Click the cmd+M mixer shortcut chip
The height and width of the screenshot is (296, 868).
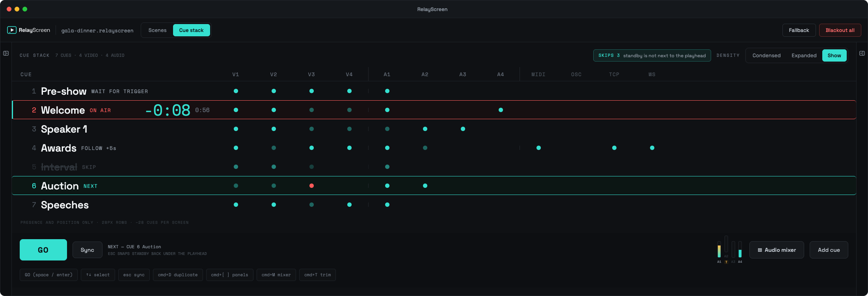pos(276,275)
